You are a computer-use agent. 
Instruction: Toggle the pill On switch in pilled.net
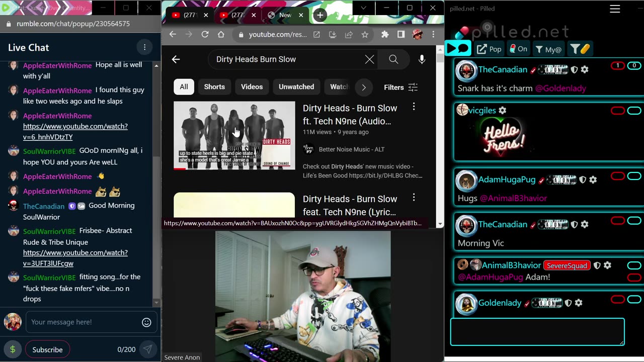coord(518,49)
